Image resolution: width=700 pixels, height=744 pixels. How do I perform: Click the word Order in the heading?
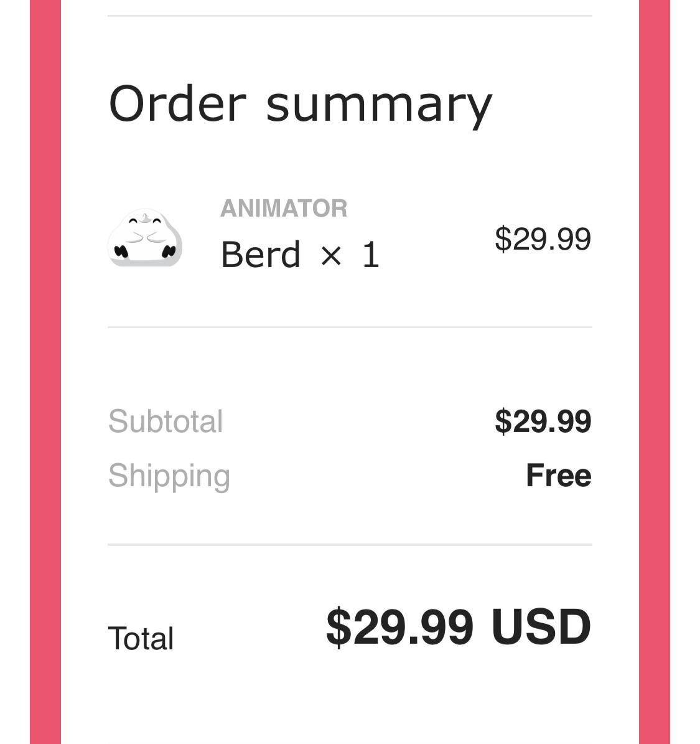pyautogui.click(x=177, y=103)
